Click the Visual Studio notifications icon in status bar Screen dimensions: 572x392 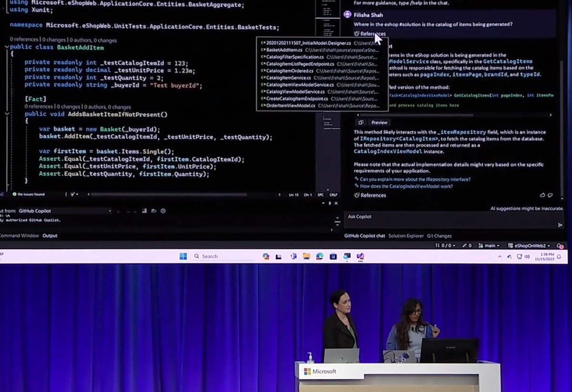[x=560, y=246]
